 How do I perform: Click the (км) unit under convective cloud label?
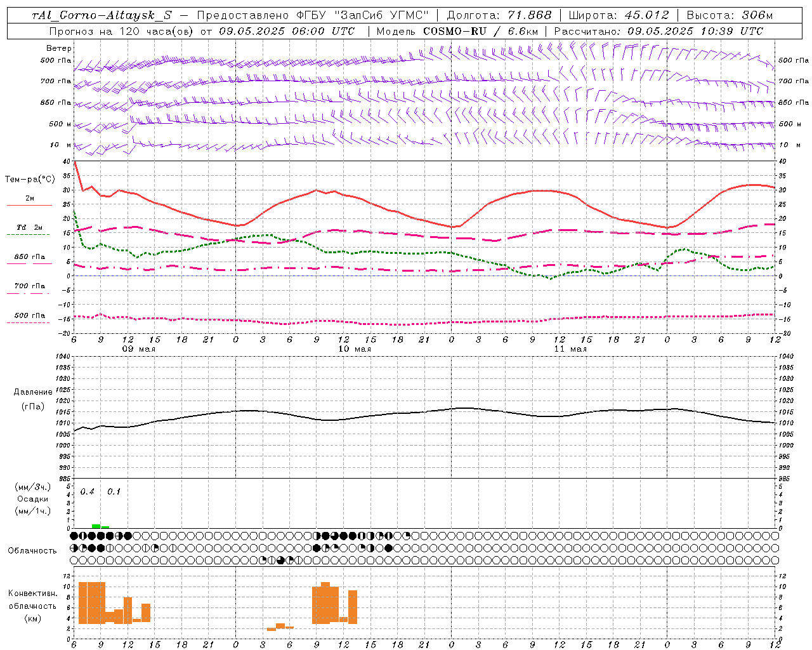[33, 618]
